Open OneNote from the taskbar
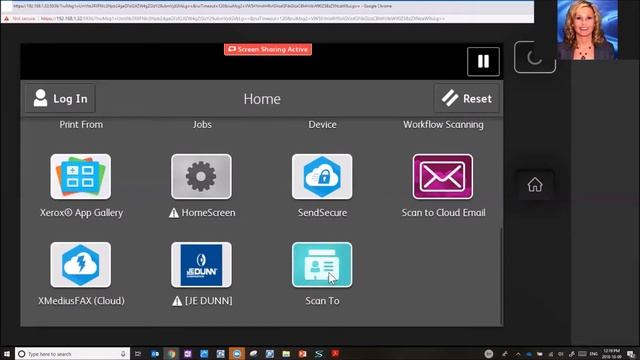The width and height of the screenshot is (640, 360). coord(188,354)
